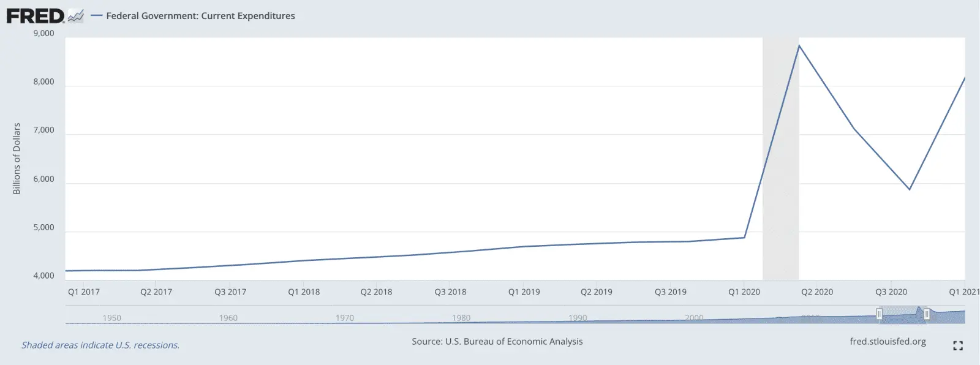Viewport: 980px width, 365px height.
Task: Click the FRED logo
Action: (x=35, y=16)
